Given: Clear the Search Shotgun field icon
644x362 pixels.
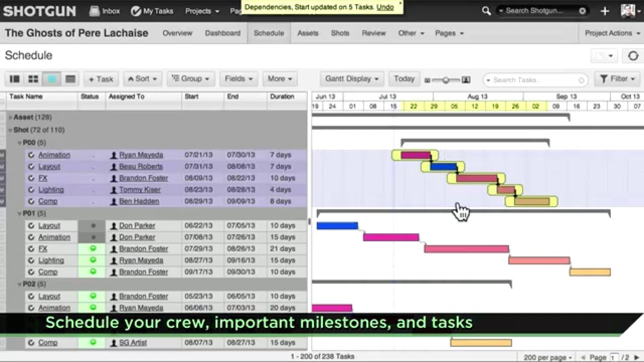Looking at the screenshot, I should 582,11.
